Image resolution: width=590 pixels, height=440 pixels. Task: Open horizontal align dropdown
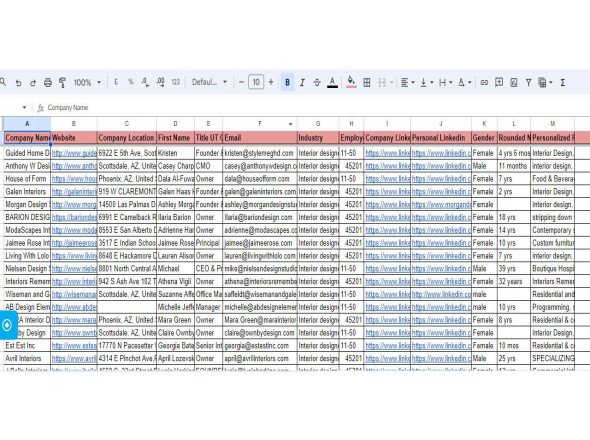point(408,82)
